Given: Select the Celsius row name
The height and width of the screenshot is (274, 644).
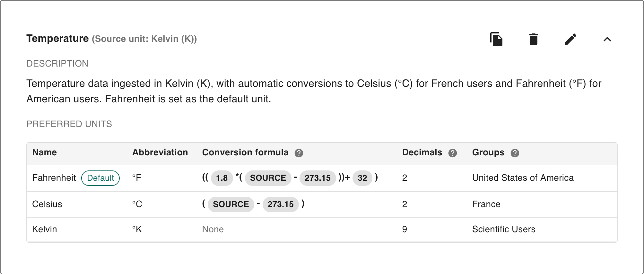Looking at the screenshot, I should [47, 204].
